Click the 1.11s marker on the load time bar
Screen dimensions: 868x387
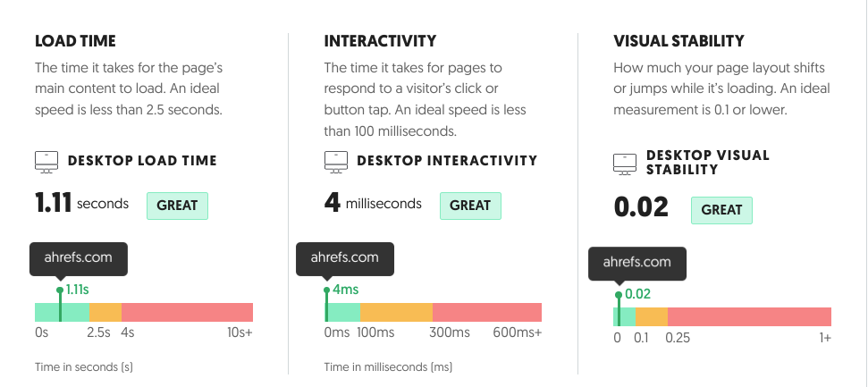coord(73,290)
